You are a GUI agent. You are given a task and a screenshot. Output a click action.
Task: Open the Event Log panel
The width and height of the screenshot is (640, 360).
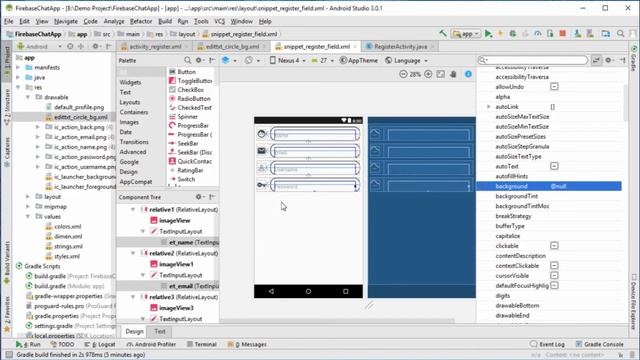pyautogui.click(x=547, y=344)
